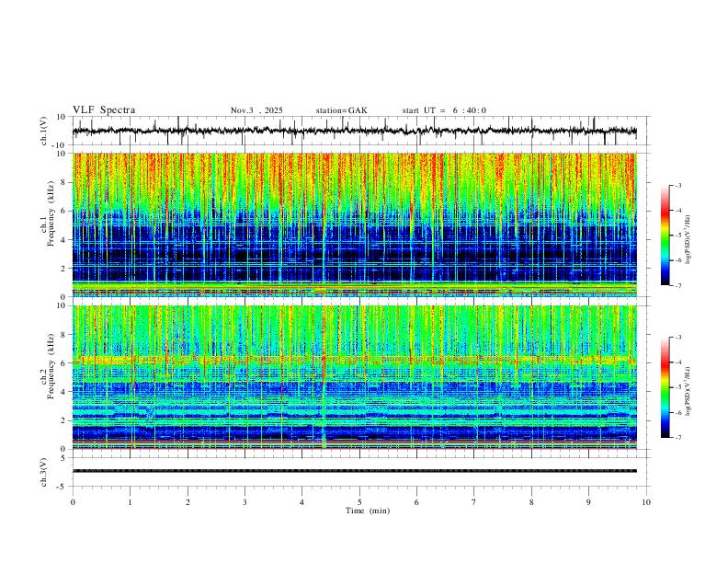
Task: Click the "station=GAK" header label
Action: (341, 110)
